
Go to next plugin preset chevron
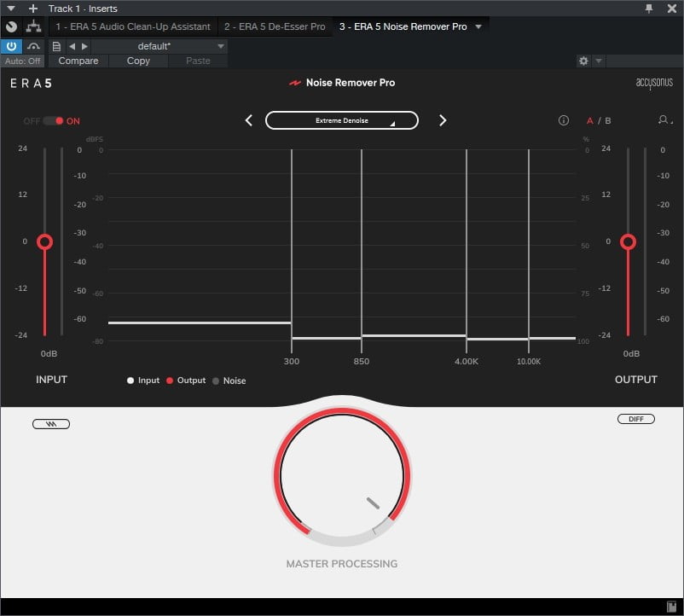[x=443, y=120]
